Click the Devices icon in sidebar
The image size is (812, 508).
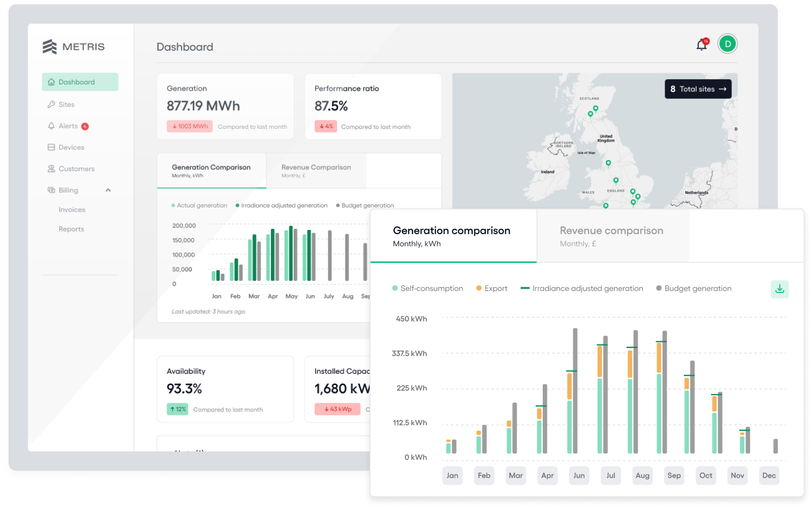tap(51, 147)
